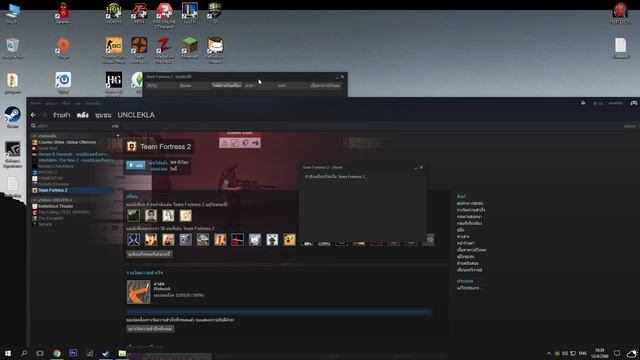Select the text document icon on desktop right

pos(620,48)
